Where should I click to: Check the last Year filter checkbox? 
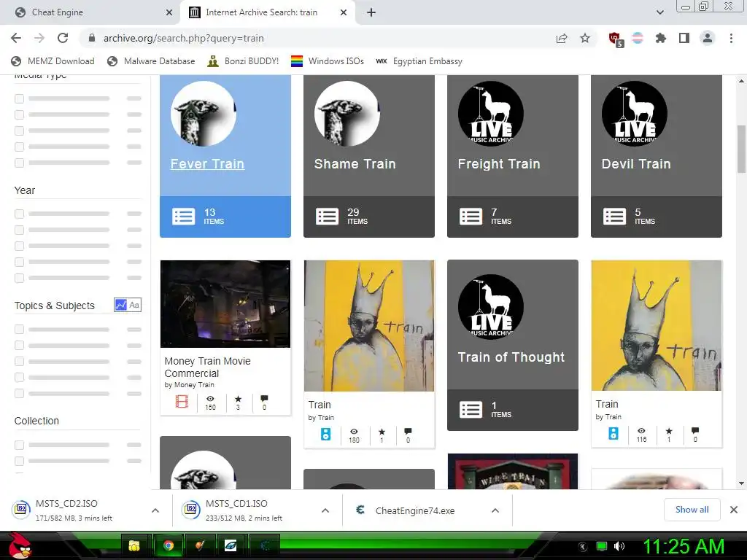pos(19,278)
